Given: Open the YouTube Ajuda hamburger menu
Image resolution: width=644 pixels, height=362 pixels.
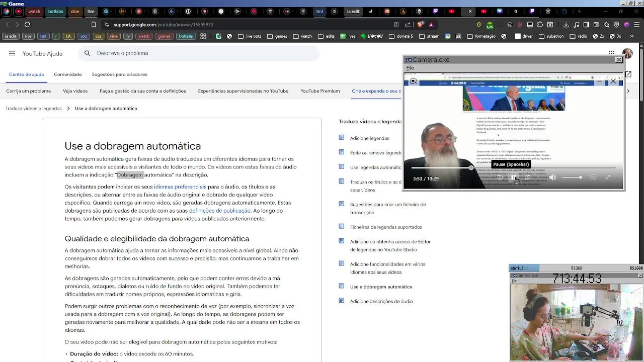Looking at the screenshot, I should point(12,53).
